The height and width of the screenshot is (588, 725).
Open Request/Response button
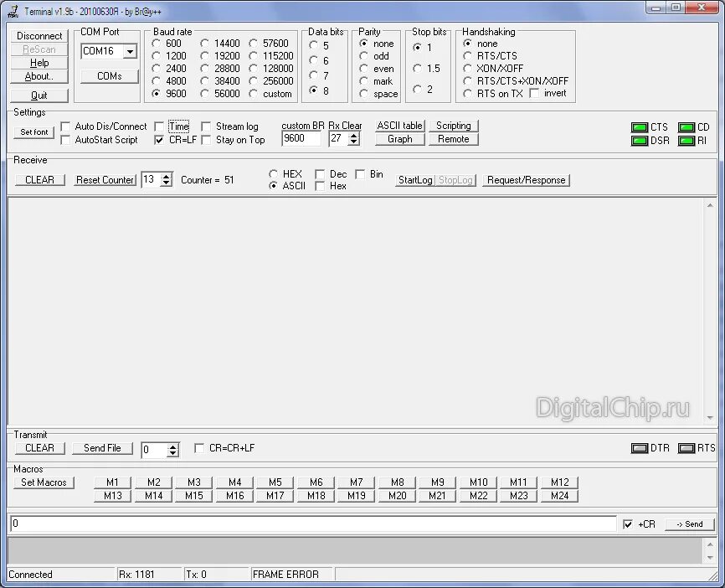(x=527, y=180)
